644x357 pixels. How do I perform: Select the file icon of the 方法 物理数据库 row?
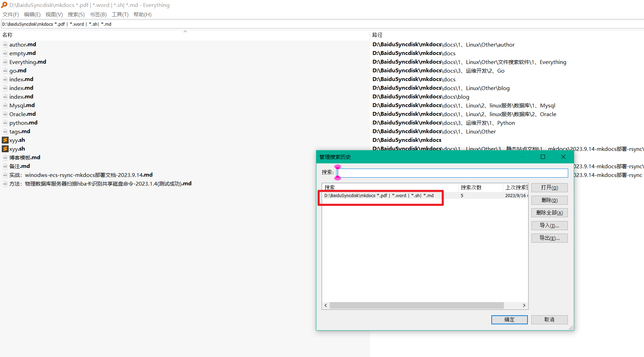tap(5, 184)
